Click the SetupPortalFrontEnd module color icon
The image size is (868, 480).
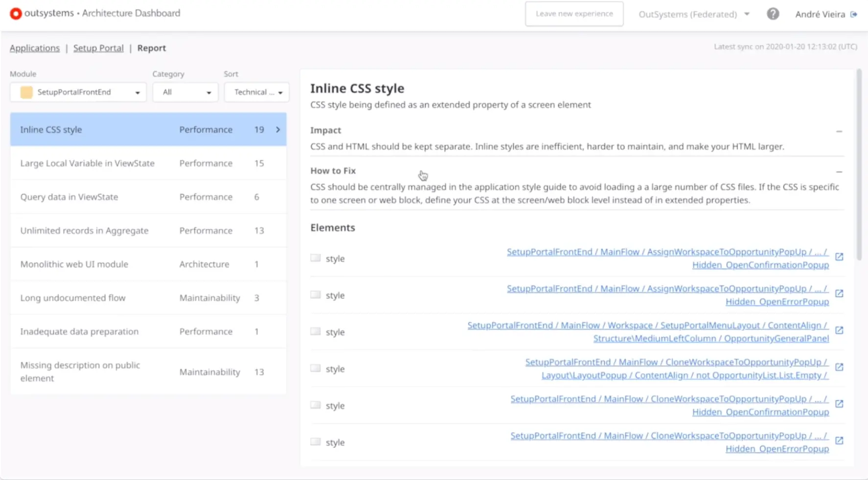point(26,92)
